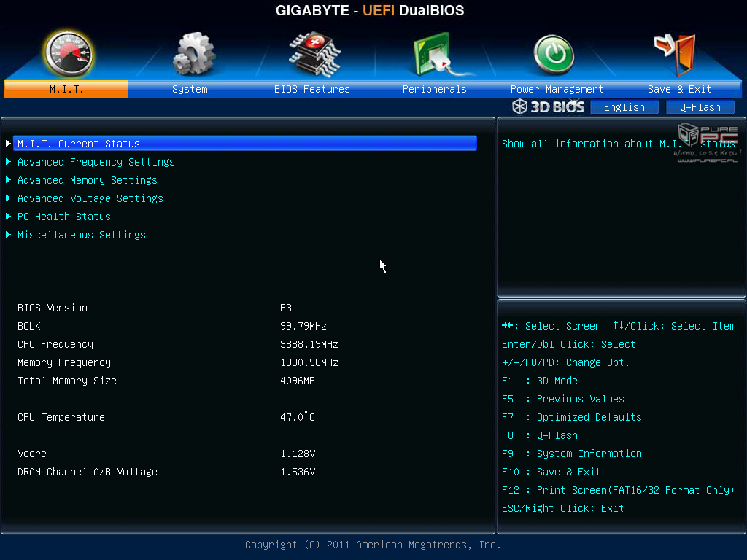Switch to Power Management tab

pyautogui.click(x=557, y=89)
